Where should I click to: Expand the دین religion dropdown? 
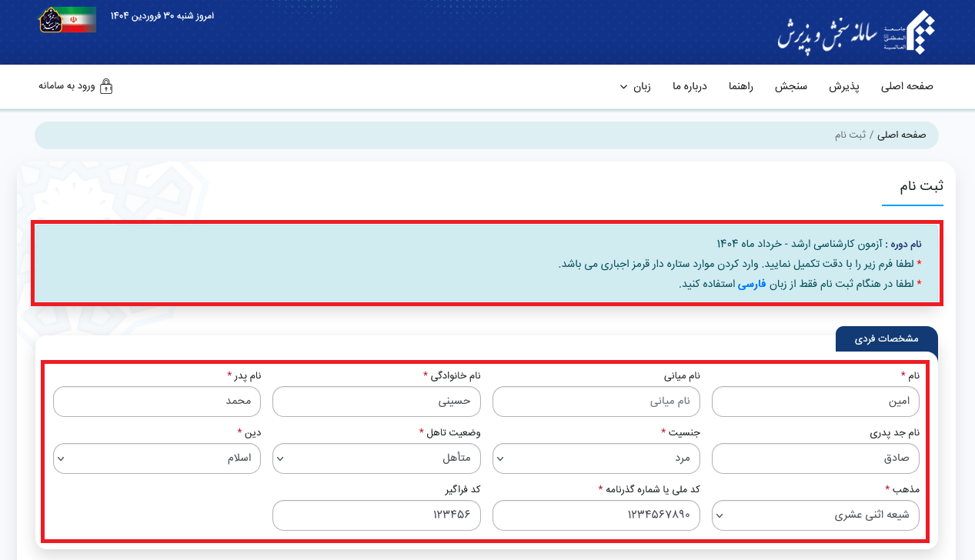click(x=157, y=458)
